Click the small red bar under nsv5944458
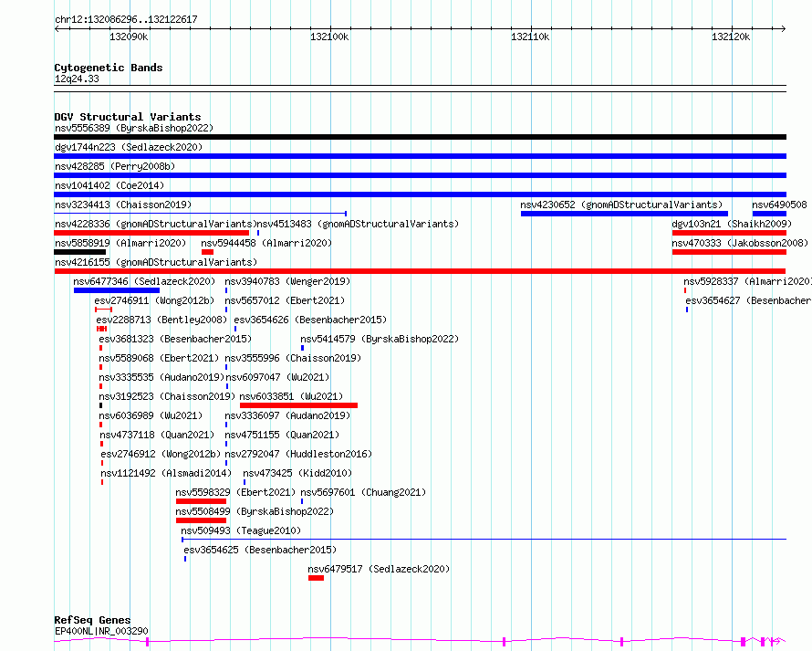The height and width of the screenshot is (651, 812). click(207, 252)
